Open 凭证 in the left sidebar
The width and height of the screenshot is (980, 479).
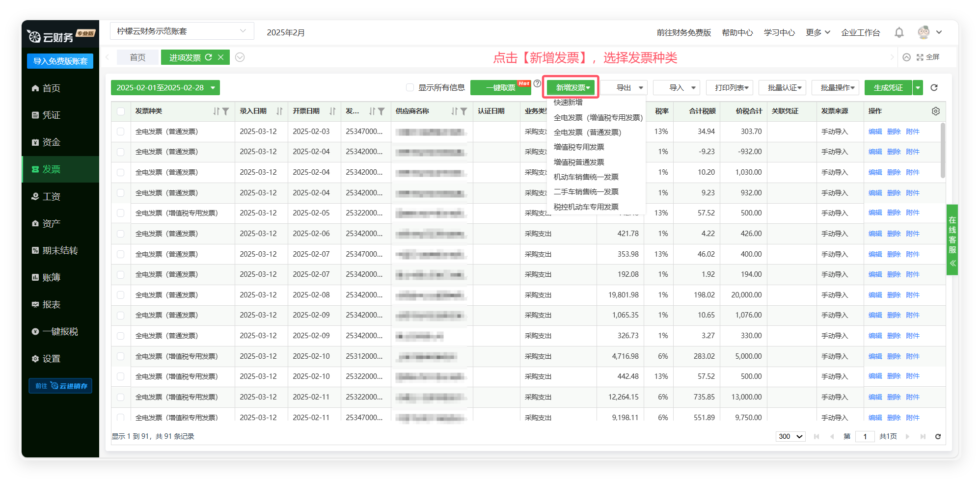point(51,115)
